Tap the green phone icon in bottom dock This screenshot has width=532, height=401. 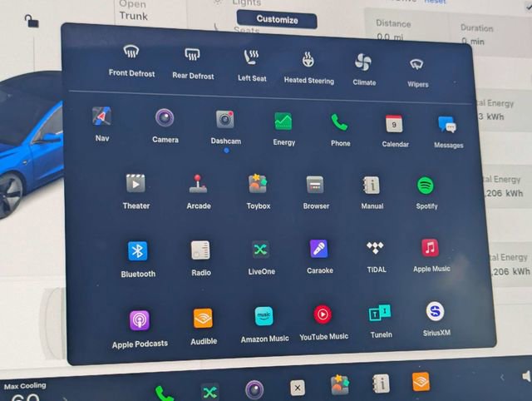[165, 391]
